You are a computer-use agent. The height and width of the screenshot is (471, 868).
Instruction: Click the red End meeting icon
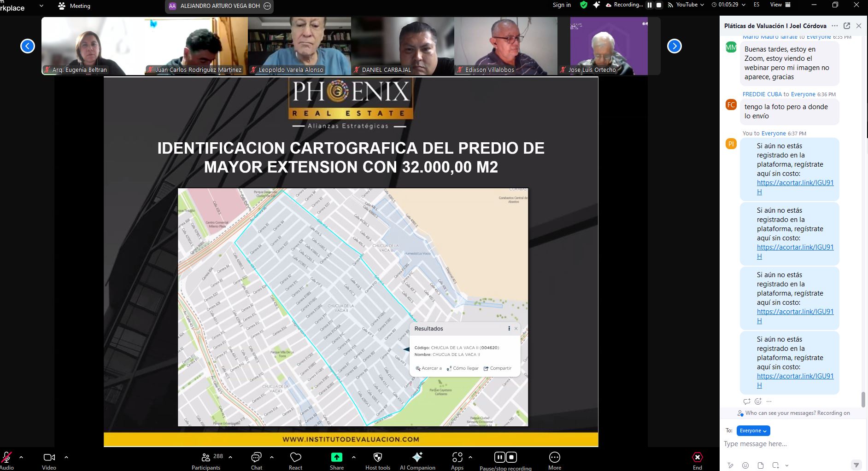(x=698, y=457)
